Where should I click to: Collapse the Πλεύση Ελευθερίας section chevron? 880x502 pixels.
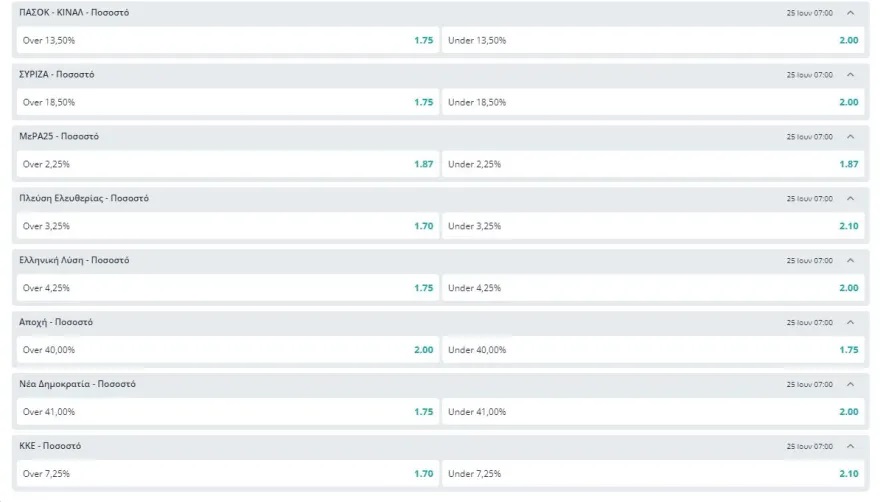click(x=850, y=198)
